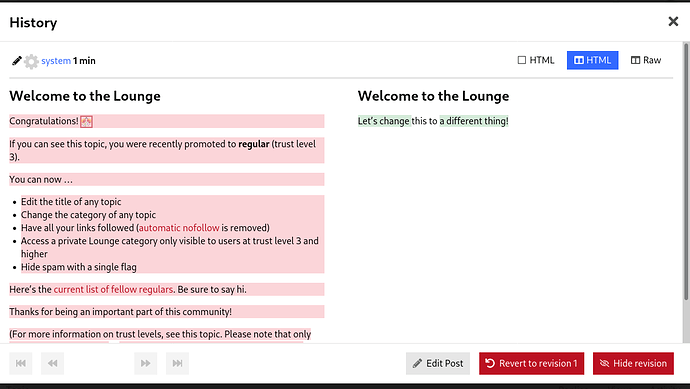690x389 pixels.
Task: Click 'Edit the title of any topic' item
Action: click(71, 202)
